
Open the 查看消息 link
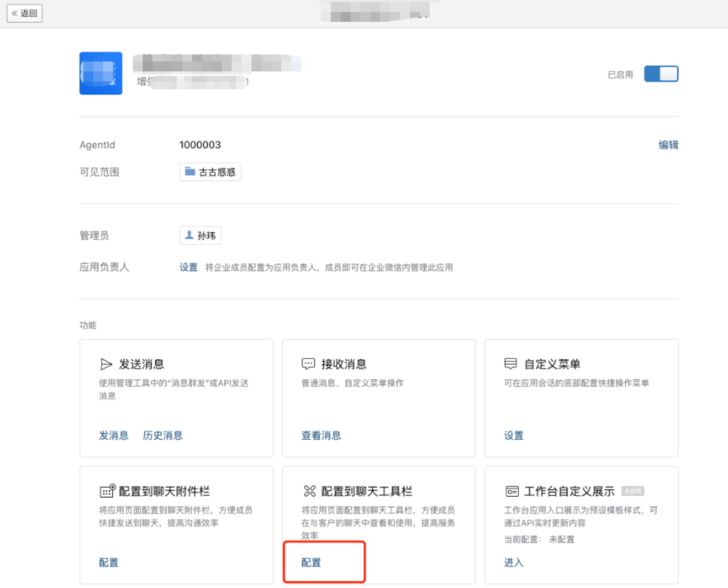[x=321, y=435]
